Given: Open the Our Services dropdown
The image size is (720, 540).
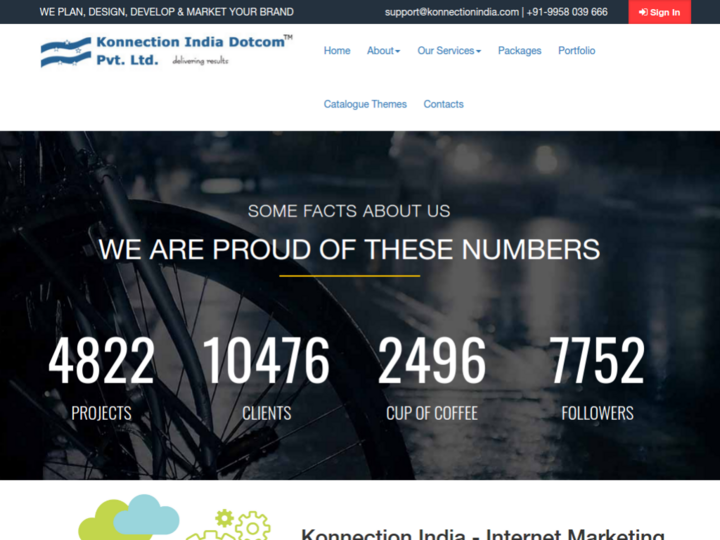Looking at the screenshot, I should [449, 51].
